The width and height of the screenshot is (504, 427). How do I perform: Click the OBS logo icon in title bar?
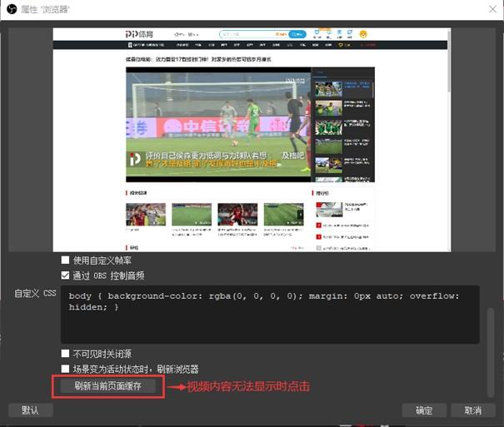coord(12,9)
